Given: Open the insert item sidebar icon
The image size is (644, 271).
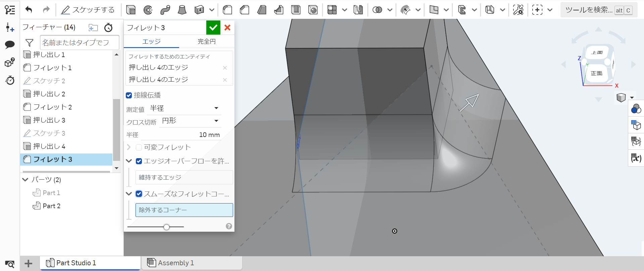Looking at the screenshot, I should pos(10,28).
